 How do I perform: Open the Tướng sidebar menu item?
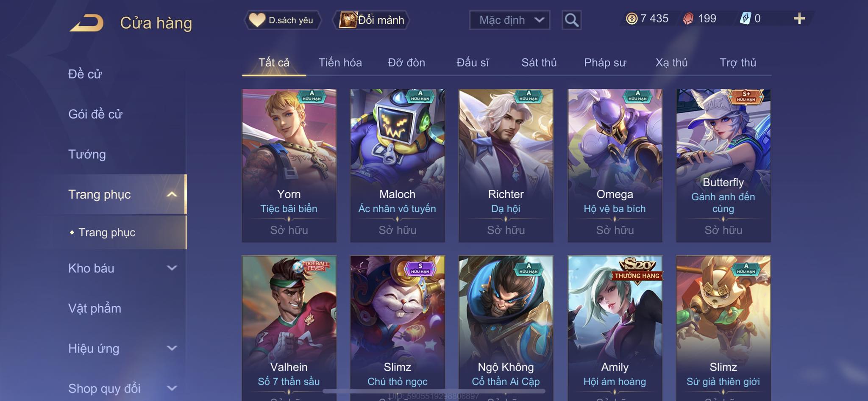(87, 154)
